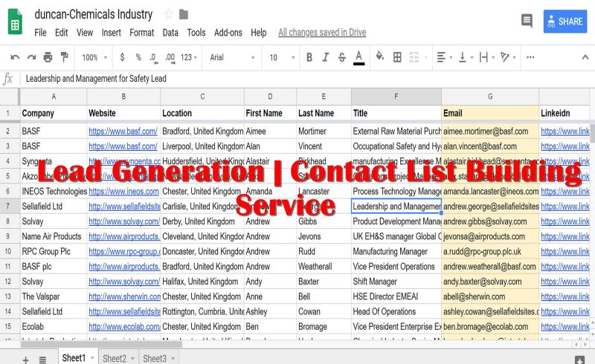
Task: Open the 123 number format dropdown
Action: coord(189,57)
